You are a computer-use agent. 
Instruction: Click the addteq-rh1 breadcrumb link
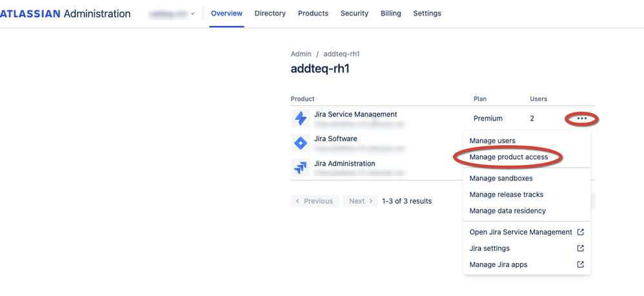(342, 54)
